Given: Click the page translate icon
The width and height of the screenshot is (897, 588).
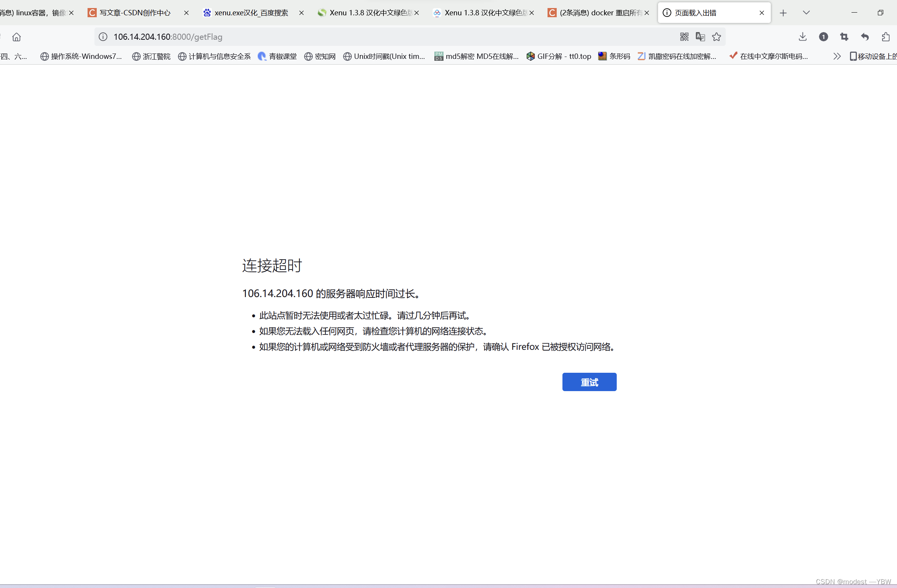Looking at the screenshot, I should pyautogui.click(x=700, y=37).
